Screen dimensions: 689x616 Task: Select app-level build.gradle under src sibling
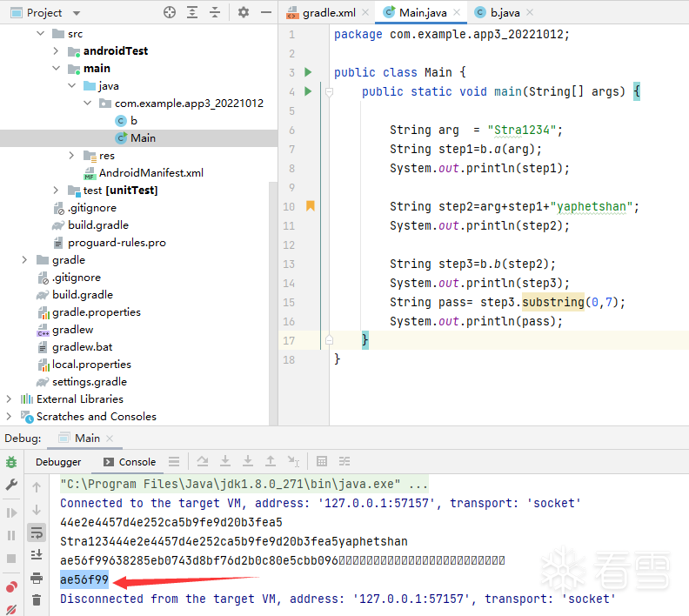click(x=90, y=225)
